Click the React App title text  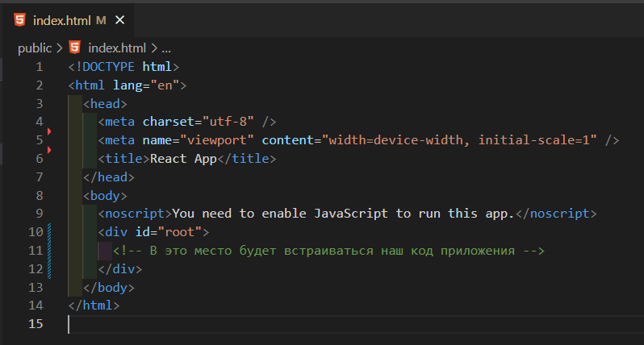click(183, 158)
